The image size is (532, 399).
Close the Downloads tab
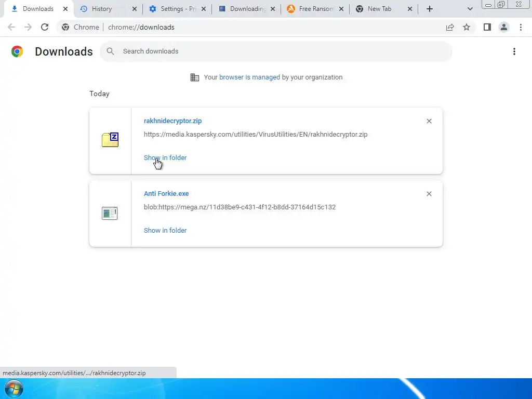pos(65,9)
